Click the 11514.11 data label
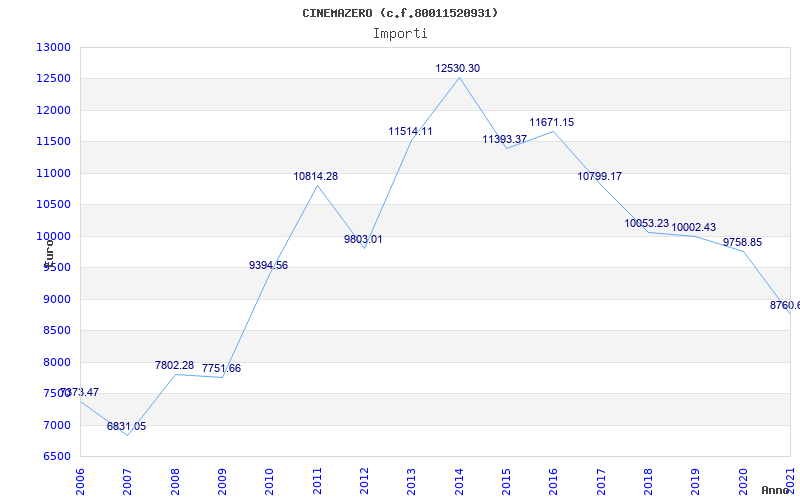This screenshot has width=800, height=500. pyautogui.click(x=410, y=131)
